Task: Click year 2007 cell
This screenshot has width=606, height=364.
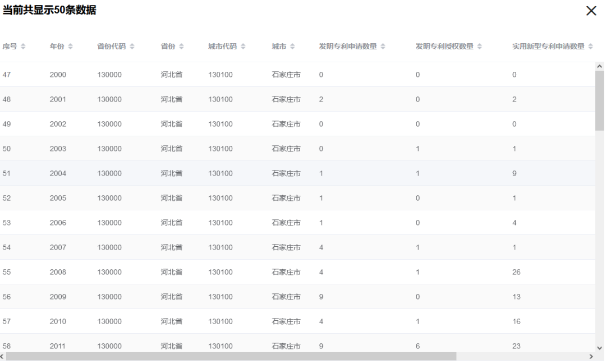Action: 58,248
